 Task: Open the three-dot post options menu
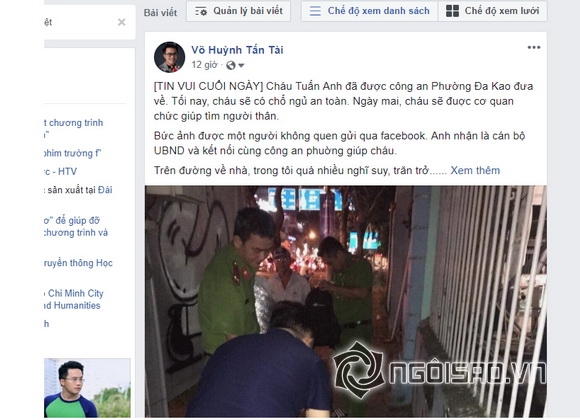pyautogui.click(x=533, y=47)
